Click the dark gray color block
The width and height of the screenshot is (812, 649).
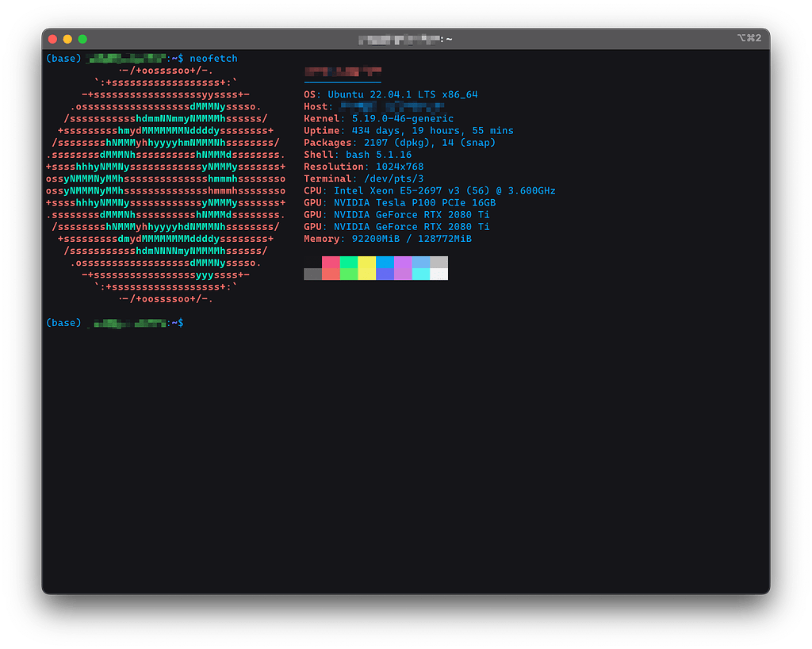pyautogui.click(x=312, y=274)
